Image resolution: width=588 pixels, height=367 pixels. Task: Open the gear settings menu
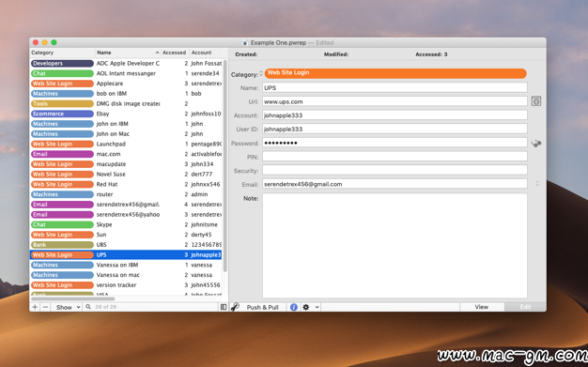tap(306, 307)
